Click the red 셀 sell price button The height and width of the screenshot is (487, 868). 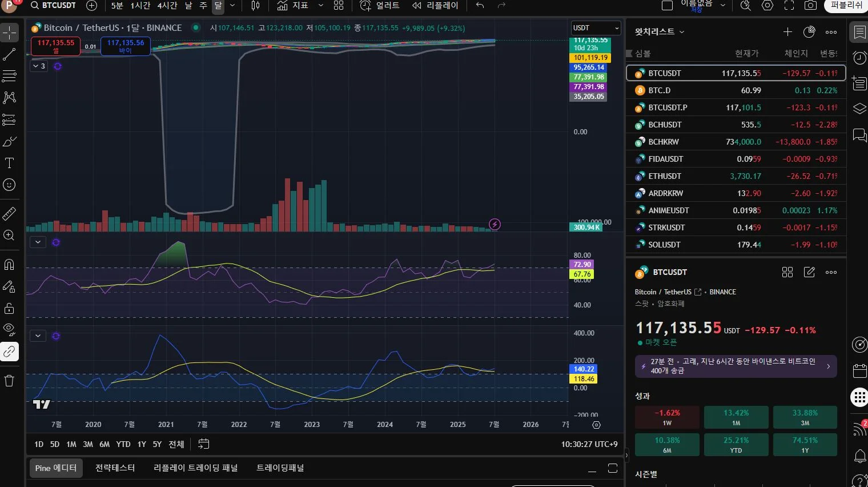pos(56,46)
